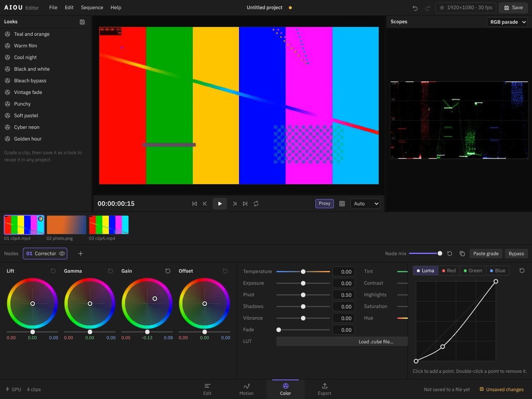Step forward one frame

click(x=235, y=204)
